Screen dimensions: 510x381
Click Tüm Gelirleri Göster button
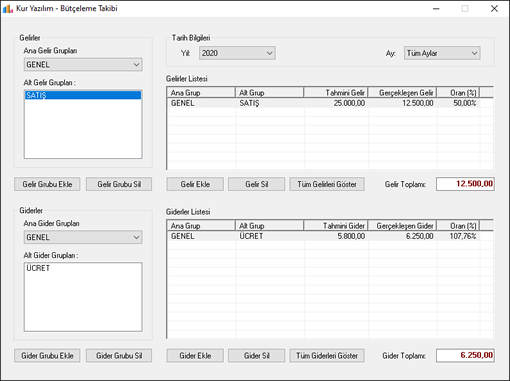pos(327,184)
